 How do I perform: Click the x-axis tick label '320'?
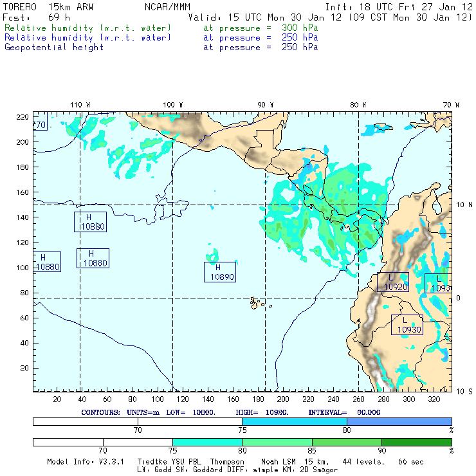pyautogui.click(x=434, y=399)
